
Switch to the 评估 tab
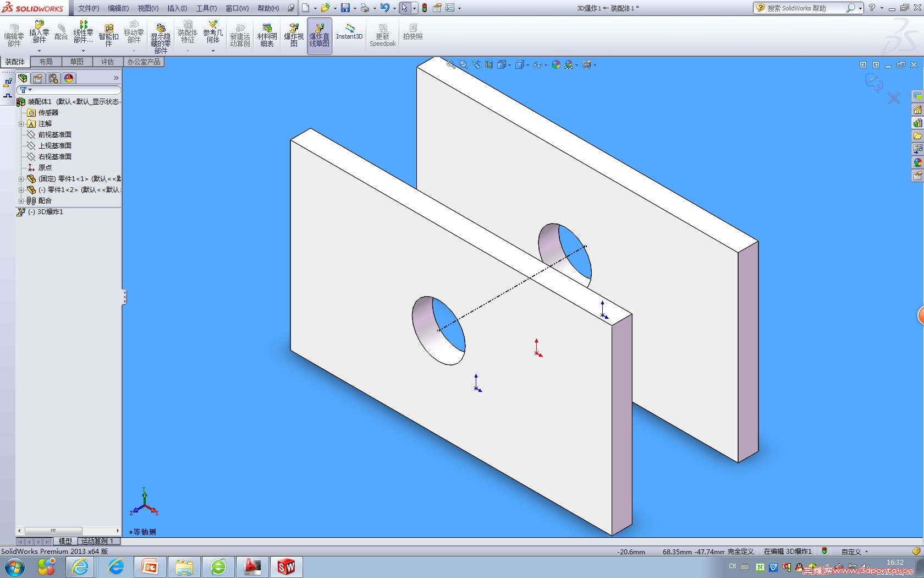click(108, 62)
